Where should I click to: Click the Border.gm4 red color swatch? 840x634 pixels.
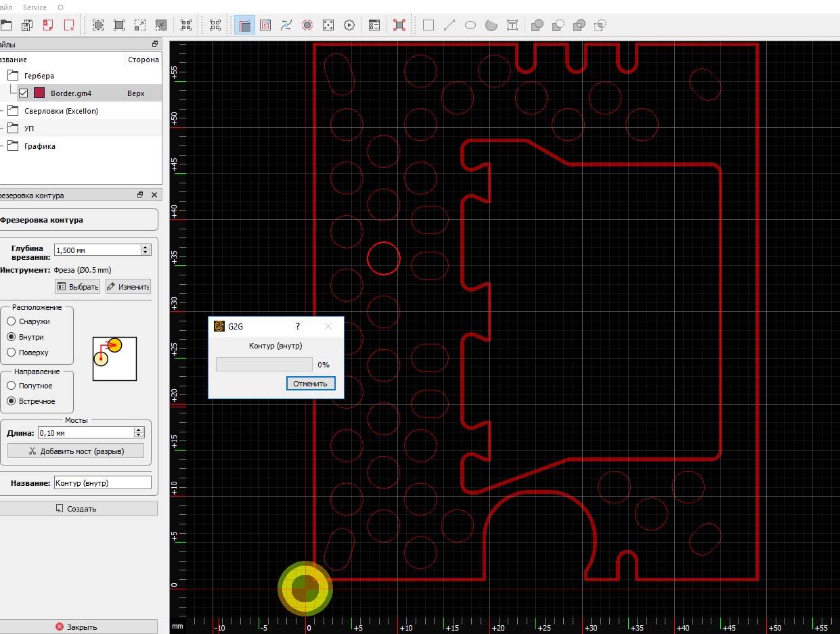click(39, 93)
